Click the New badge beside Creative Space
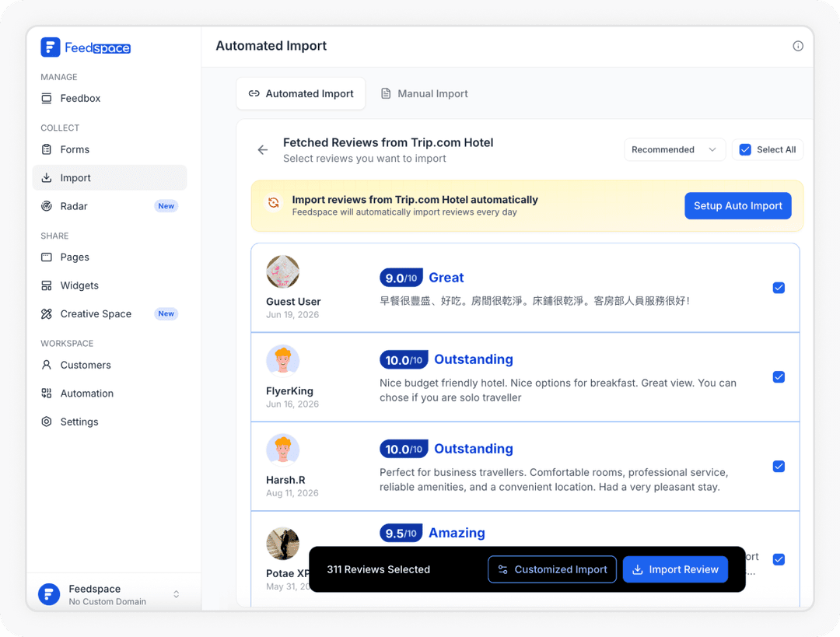This screenshot has height=637, width=840. pos(166,314)
